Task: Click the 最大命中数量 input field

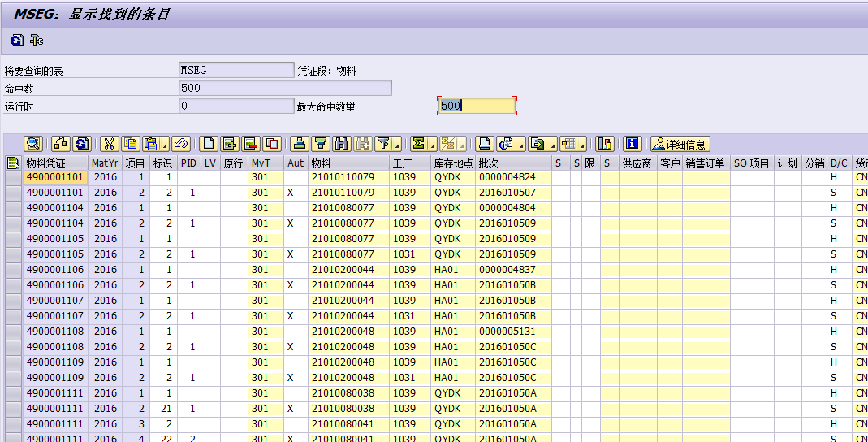Action: pos(477,106)
